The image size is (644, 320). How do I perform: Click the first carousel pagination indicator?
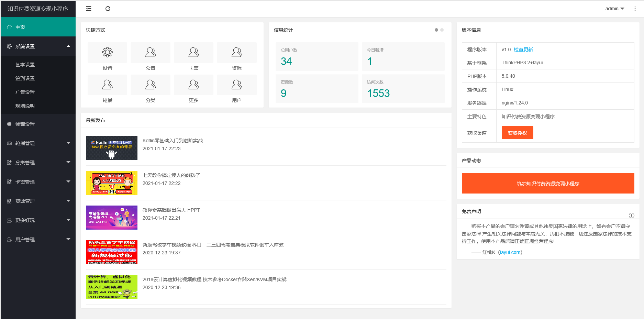[x=436, y=30]
